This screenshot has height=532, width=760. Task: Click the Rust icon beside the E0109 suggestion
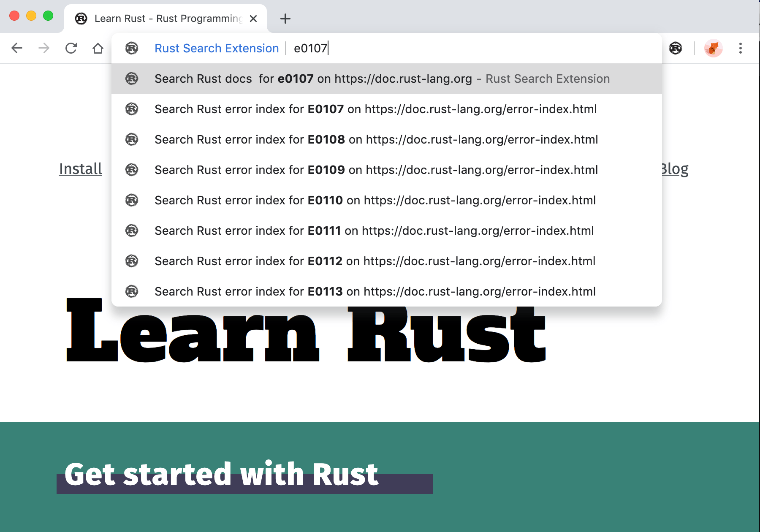132,170
